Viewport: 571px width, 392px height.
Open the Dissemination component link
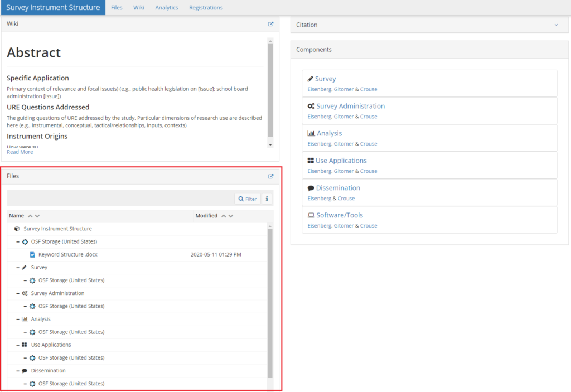point(338,188)
